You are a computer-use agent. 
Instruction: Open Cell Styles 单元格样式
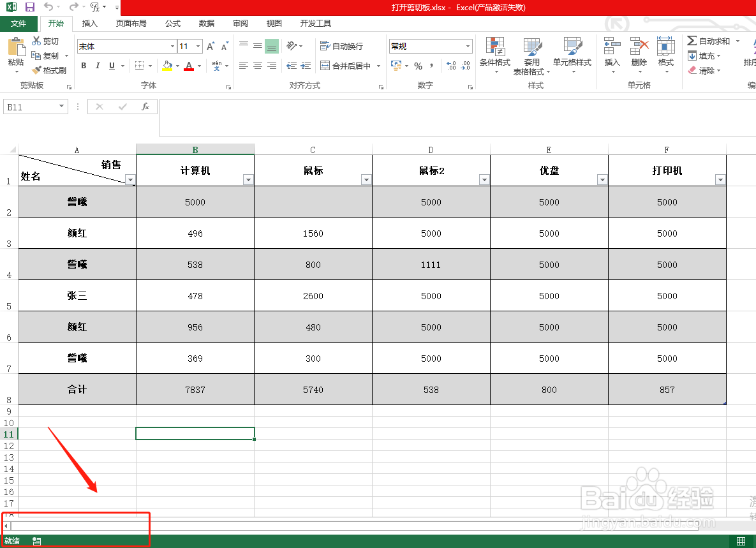point(572,56)
